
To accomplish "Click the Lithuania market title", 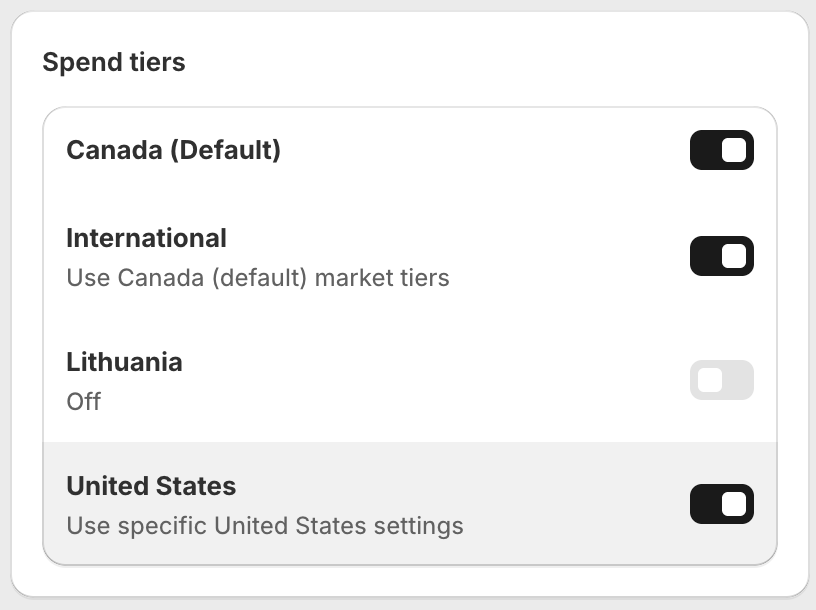I will (124, 361).
